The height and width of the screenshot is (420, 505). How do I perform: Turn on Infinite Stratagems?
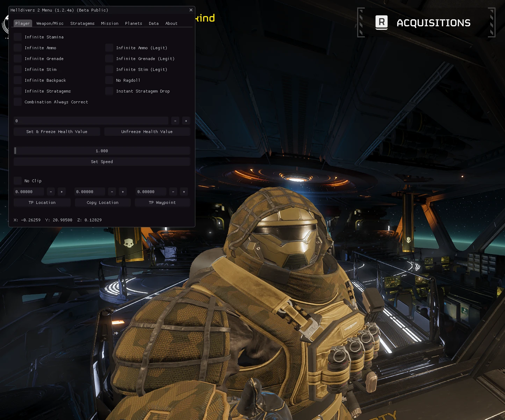[x=18, y=91]
